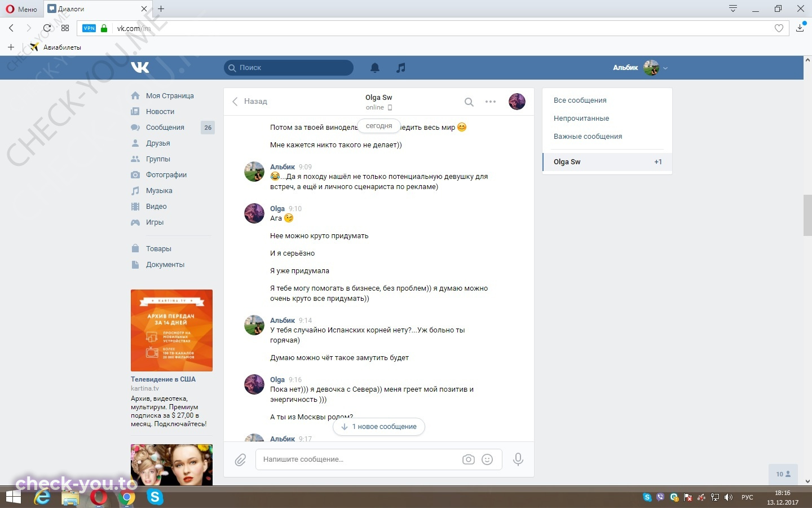
Task: Open Olga Sw dialog in right list
Action: (607, 162)
